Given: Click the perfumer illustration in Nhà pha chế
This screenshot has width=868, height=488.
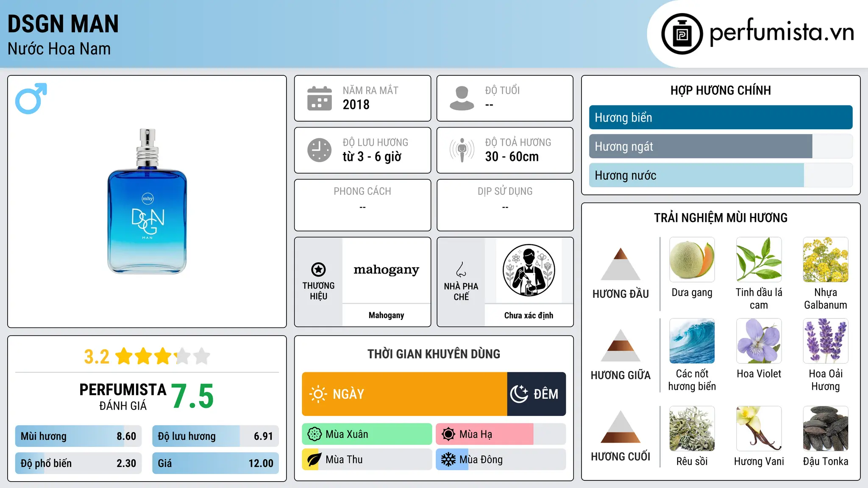Looking at the screenshot, I should click(x=529, y=270).
